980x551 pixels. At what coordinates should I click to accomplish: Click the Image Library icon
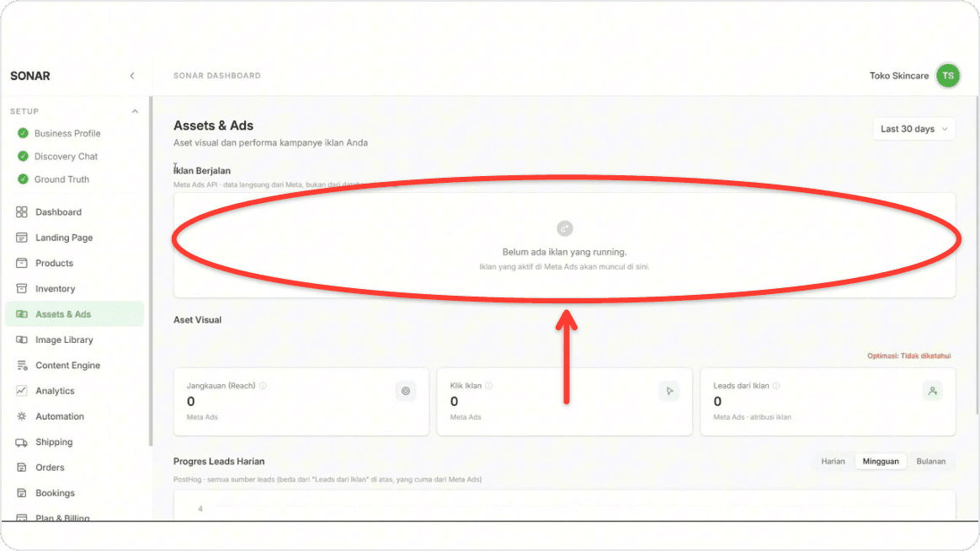coord(22,340)
